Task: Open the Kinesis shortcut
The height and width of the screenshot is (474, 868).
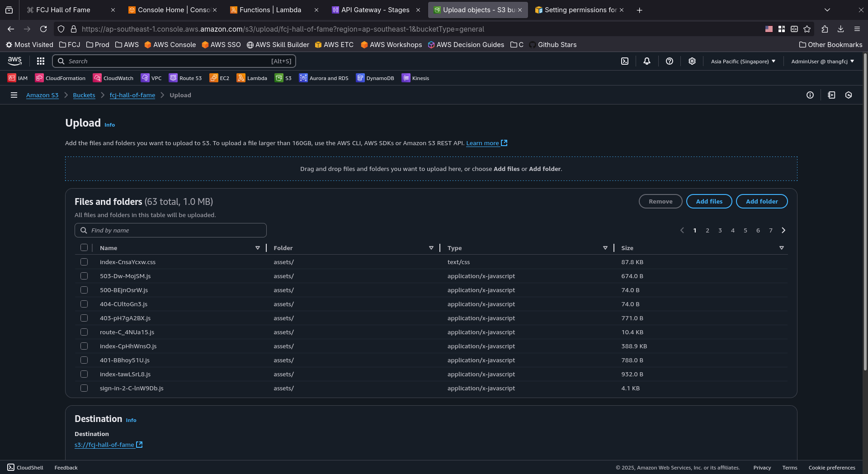Action: [415, 78]
